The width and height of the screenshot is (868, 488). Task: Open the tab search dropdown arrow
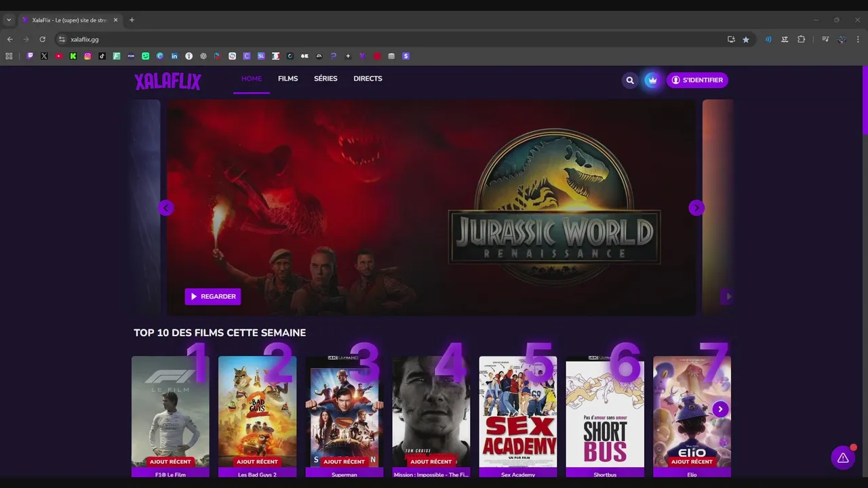click(x=9, y=20)
